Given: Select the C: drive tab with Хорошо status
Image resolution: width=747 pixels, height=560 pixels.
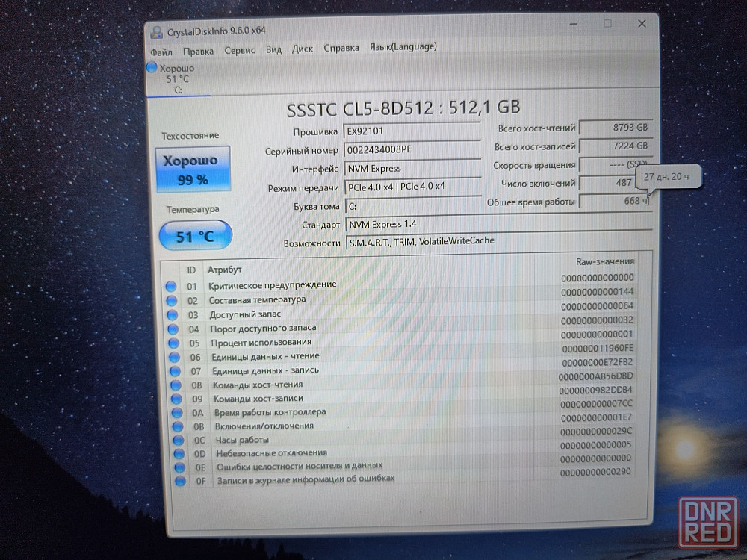Looking at the screenshot, I should (x=177, y=78).
